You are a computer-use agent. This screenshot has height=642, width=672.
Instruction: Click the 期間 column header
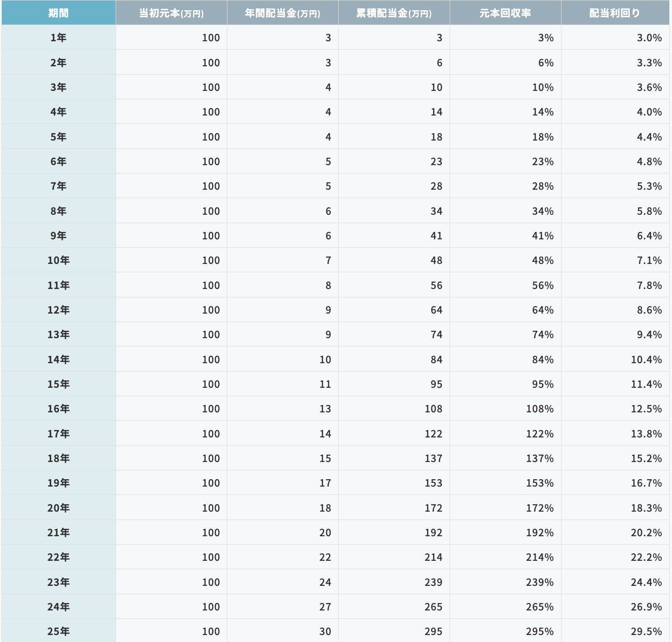(x=58, y=13)
